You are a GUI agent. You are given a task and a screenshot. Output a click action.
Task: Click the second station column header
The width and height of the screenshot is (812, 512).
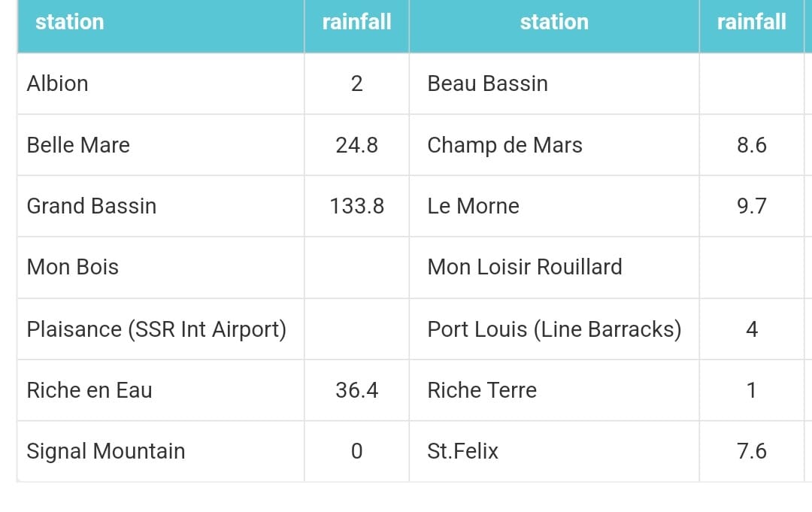554,22
